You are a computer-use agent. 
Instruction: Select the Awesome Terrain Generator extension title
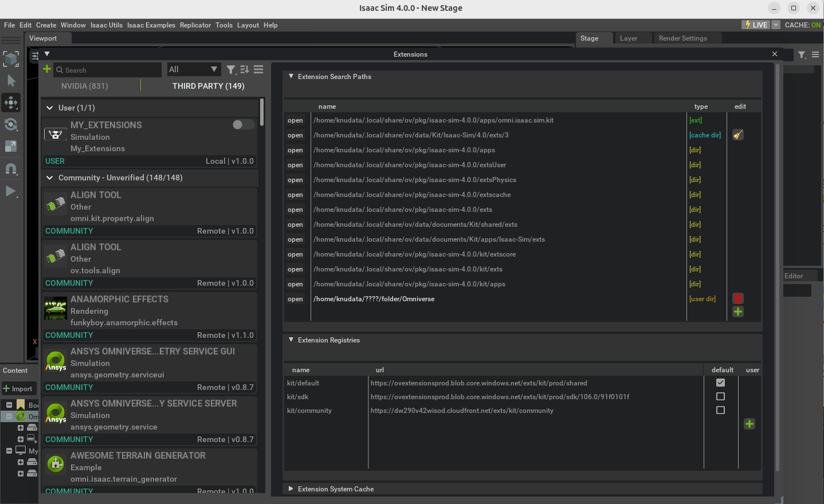[x=138, y=455]
